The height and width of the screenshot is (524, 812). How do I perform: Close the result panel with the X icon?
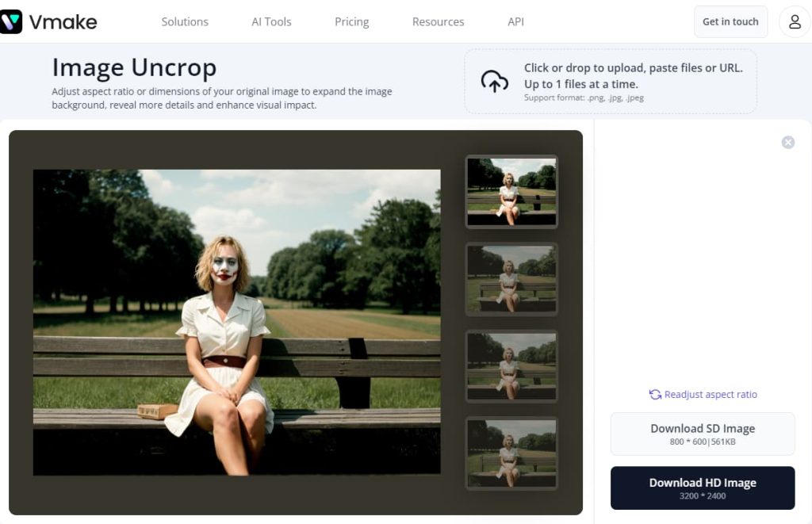[787, 143]
